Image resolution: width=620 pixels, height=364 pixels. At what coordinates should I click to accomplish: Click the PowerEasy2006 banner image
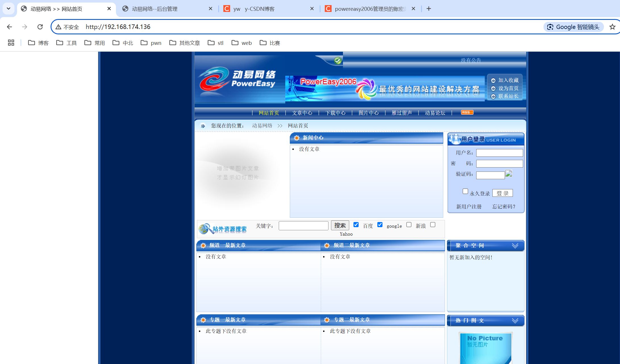(385, 88)
